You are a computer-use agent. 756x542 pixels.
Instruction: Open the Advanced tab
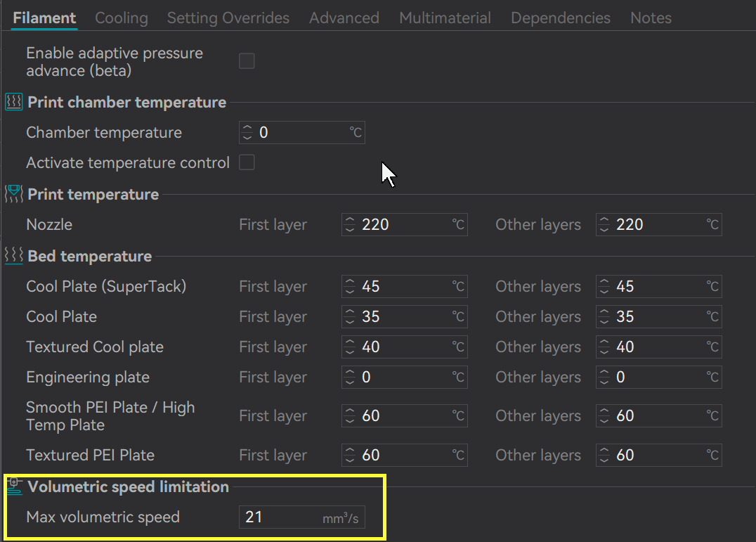point(344,18)
